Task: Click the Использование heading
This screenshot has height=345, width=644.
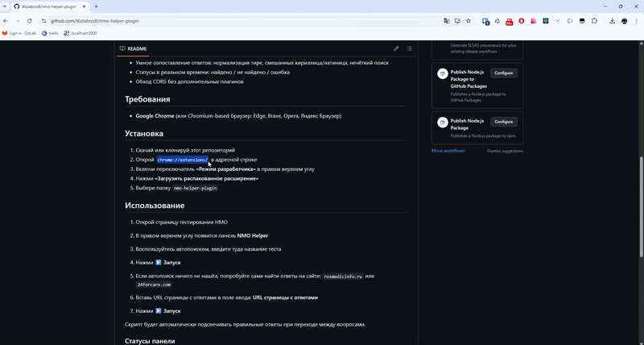Action: [x=155, y=206]
